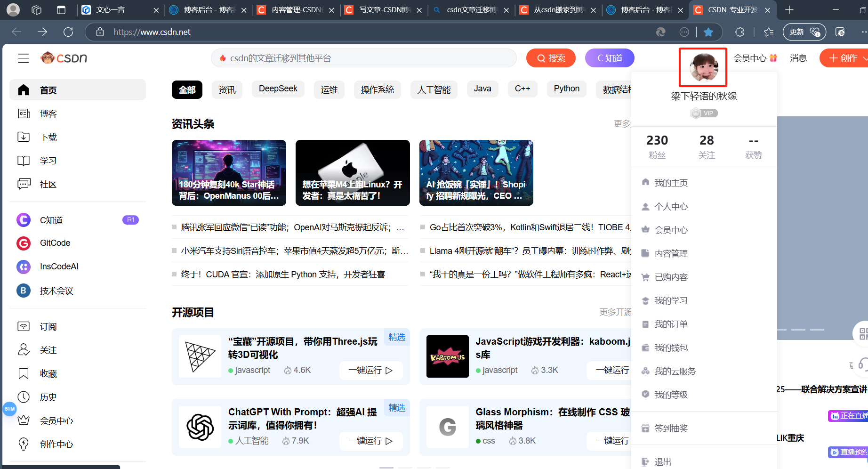Open the hamburger menu beside the CSDN logo
This screenshot has height=469, width=868.
click(x=24, y=58)
